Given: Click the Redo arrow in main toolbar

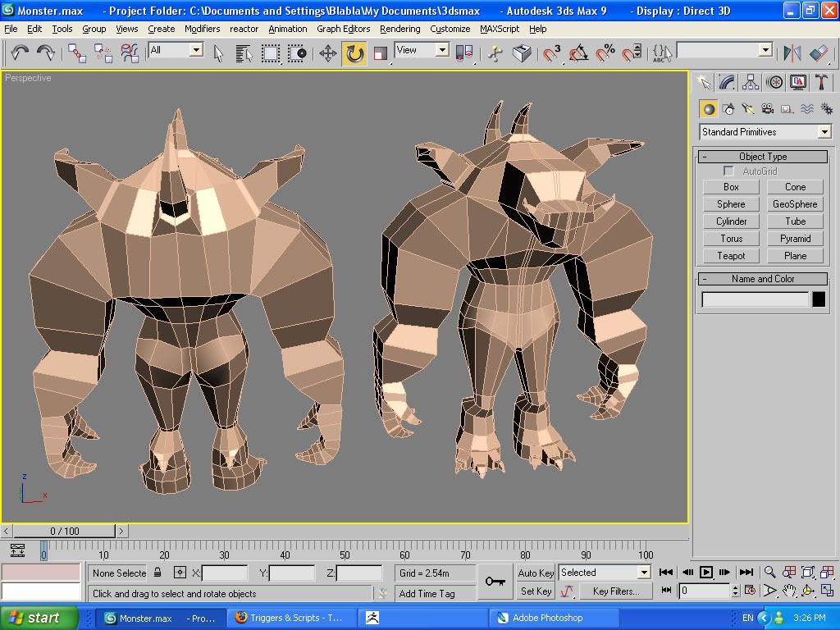Looking at the screenshot, I should pos(46,53).
